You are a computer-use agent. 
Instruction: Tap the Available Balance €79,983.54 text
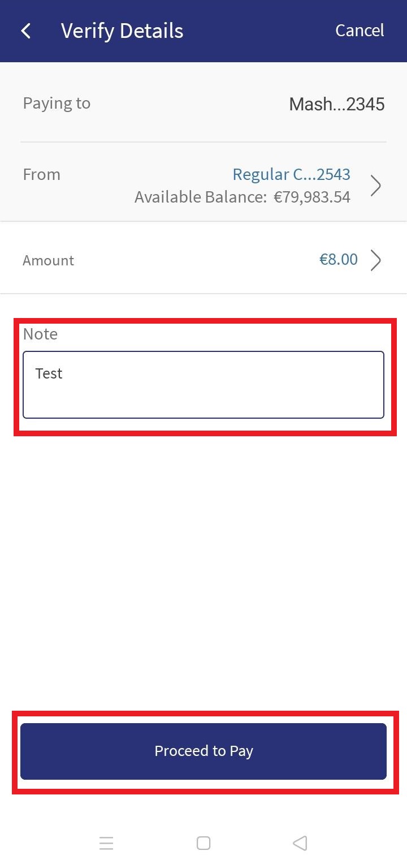(x=243, y=197)
